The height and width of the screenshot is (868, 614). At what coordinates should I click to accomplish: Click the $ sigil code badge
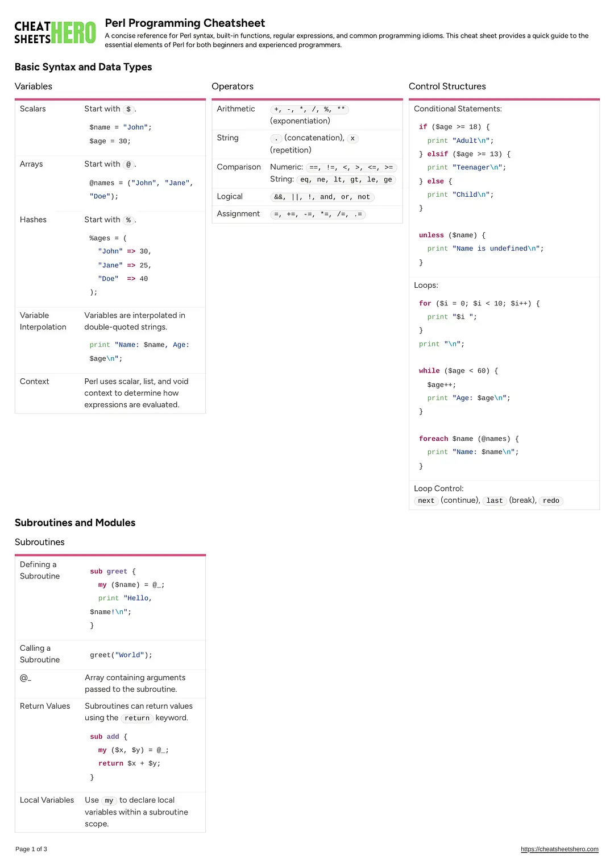coord(128,109)
